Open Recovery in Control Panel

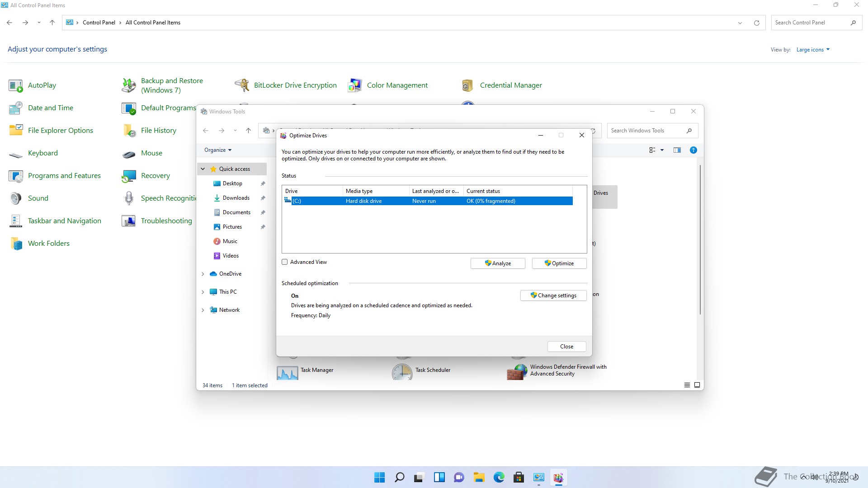point(146,176)
